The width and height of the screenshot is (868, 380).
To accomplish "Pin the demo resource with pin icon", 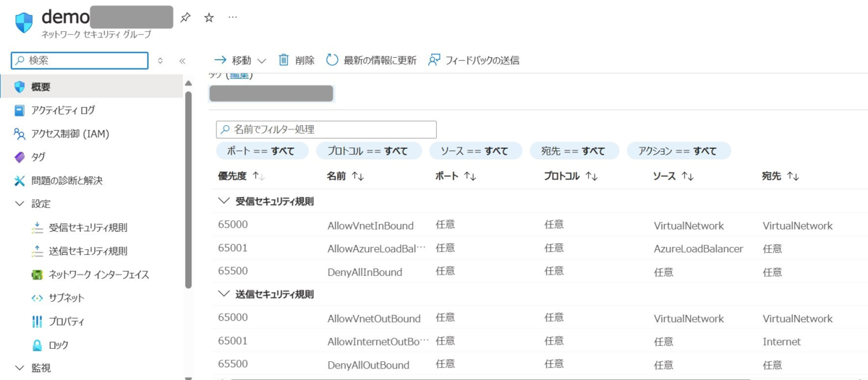I will (186, 17).
